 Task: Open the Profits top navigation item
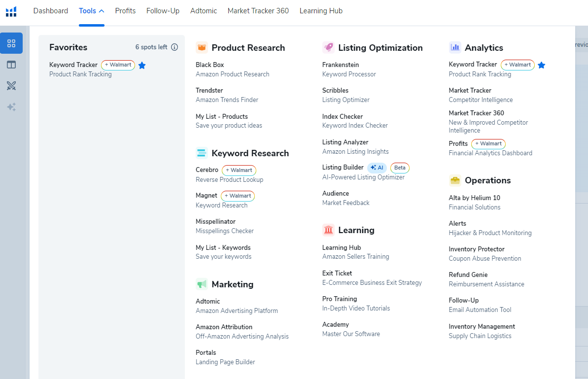[x=125, y=11]
